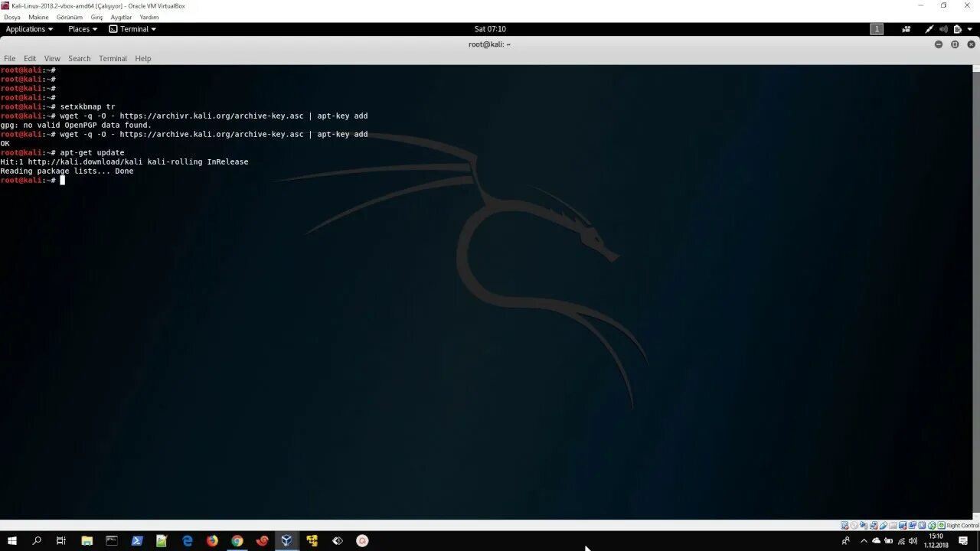The image size is (980, 551).
Task: Click VirtualBox CPU virtualization status icon
Action: [x=922, y=526]
